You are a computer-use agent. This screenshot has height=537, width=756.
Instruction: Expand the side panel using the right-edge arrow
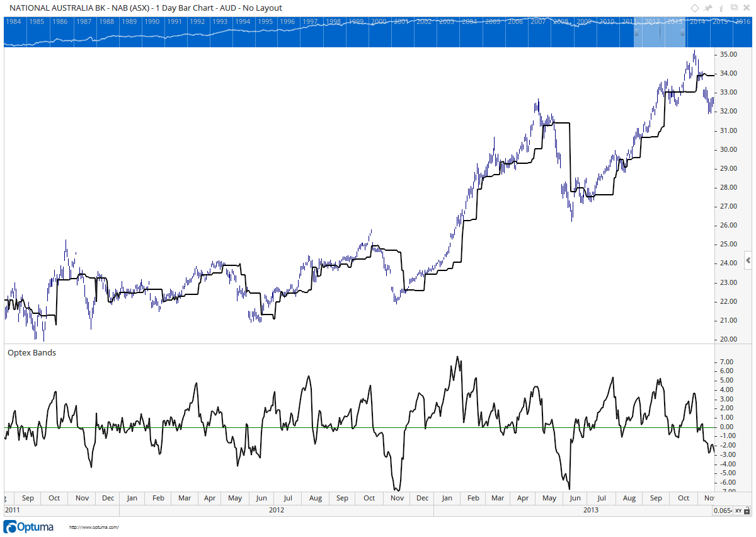point(748,260)
